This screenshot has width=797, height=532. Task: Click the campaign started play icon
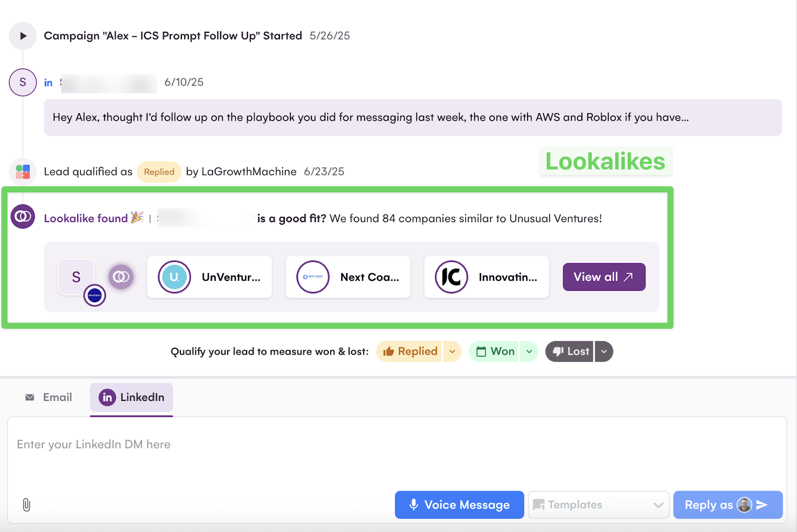[x=23, y=36]
